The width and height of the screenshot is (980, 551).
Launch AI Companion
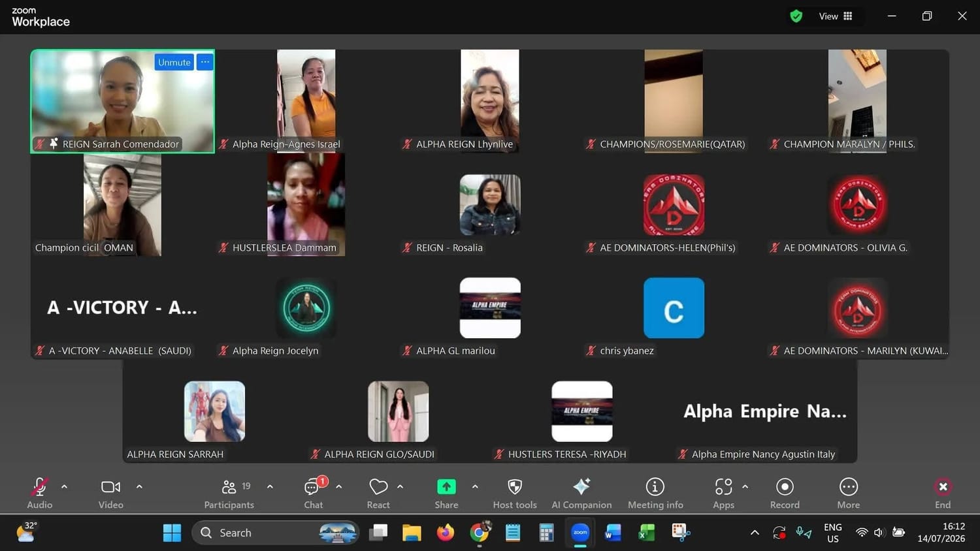(x=581, y=494)
